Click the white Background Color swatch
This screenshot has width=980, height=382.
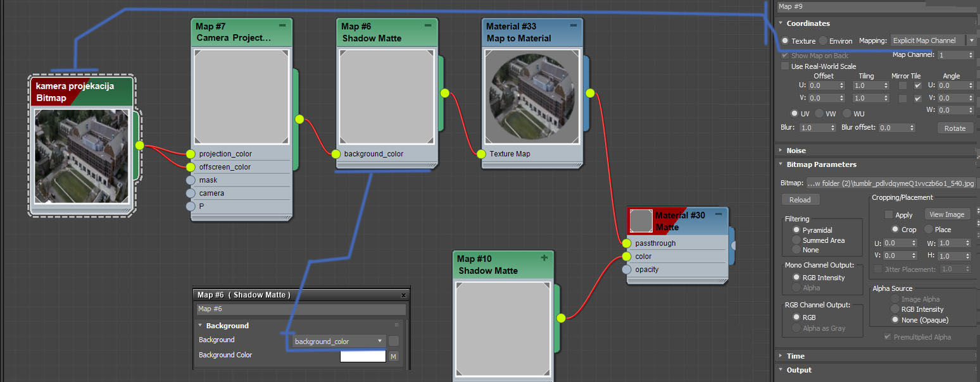click(362, 355)
